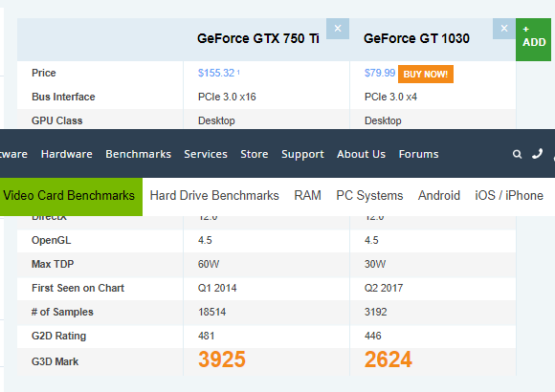Visit the Forums menu link
Viewport: 555px width, 392px height.
coord(419,154)
